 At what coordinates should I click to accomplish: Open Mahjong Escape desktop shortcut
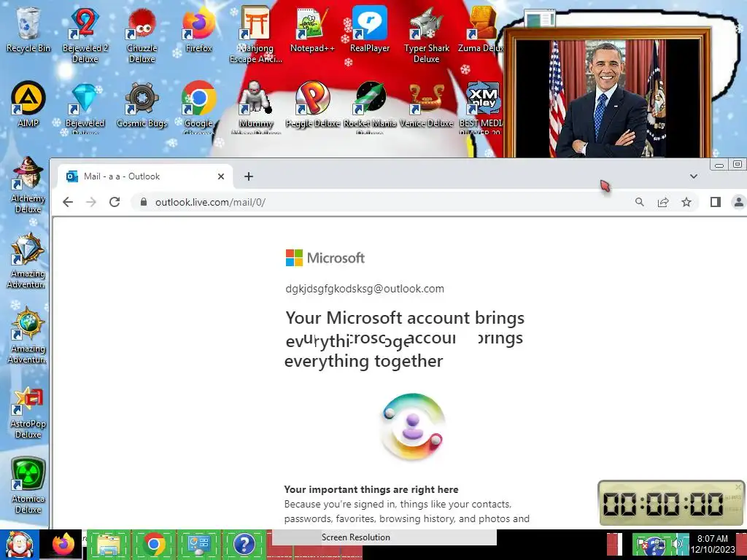[x=256, y=34]
